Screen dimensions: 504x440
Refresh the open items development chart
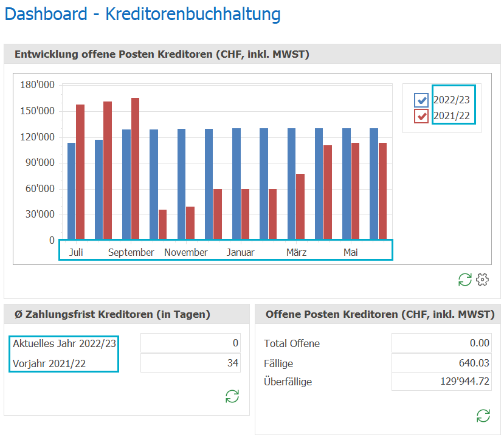coord(464,280)
